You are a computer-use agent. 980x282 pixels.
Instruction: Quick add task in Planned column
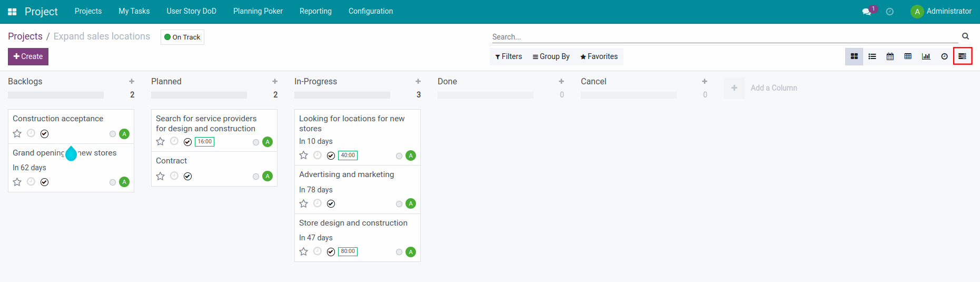coord(275,81)
